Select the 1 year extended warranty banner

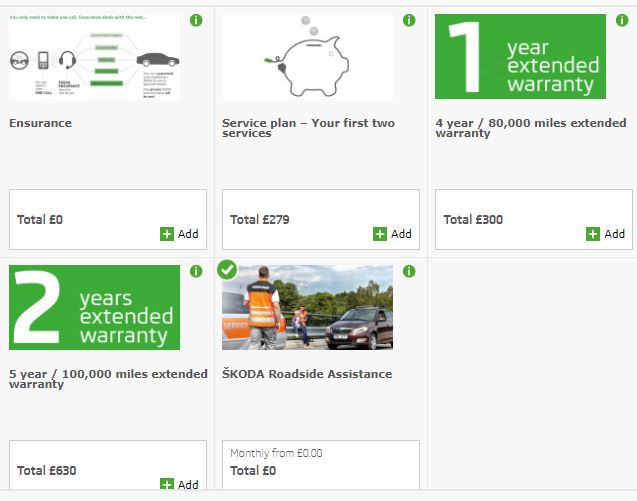520,56
